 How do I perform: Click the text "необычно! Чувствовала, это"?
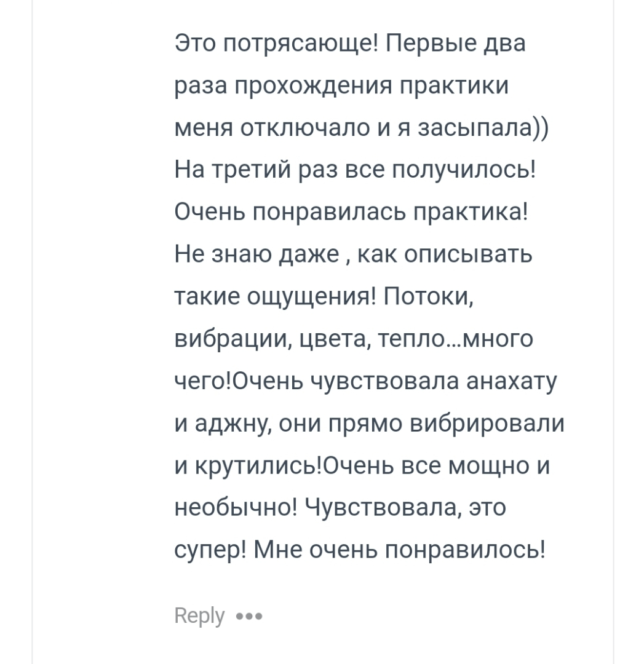340,507
